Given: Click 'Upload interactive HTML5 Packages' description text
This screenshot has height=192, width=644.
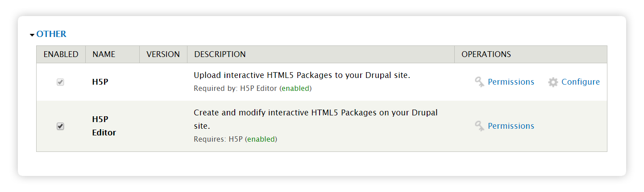Looking at the screenshot, I should [x=302, y=75].
